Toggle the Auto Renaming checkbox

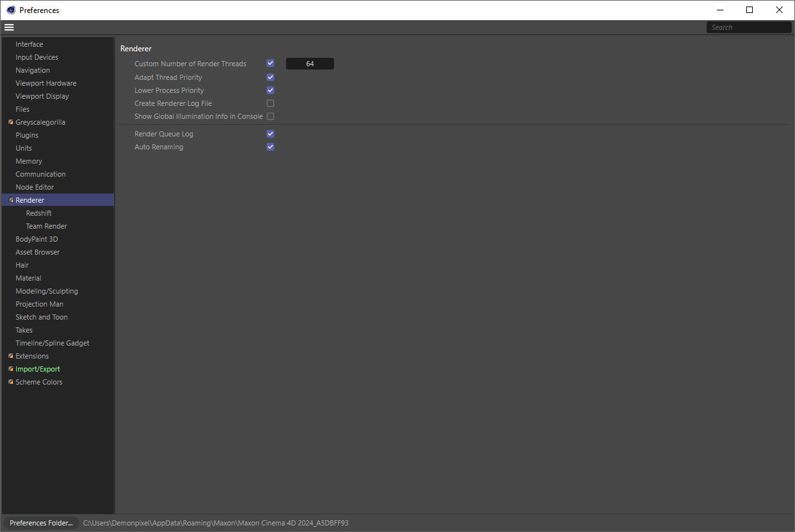click(270, 147)
